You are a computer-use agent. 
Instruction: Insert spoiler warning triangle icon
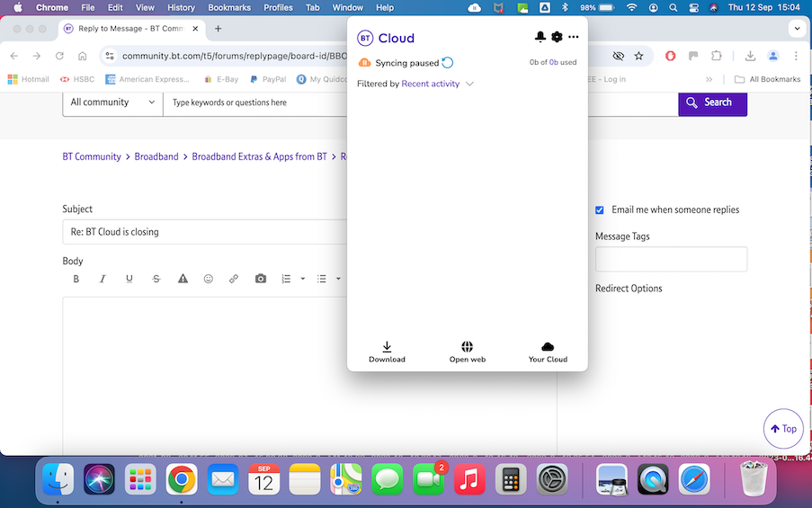pos(183,279)
